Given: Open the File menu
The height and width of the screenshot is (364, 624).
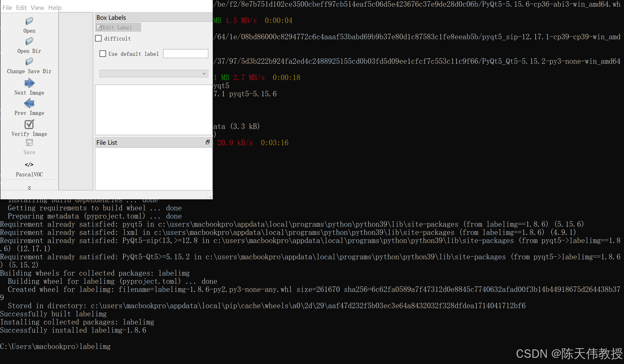Looking at the screenshot, I should pos(7,8).
